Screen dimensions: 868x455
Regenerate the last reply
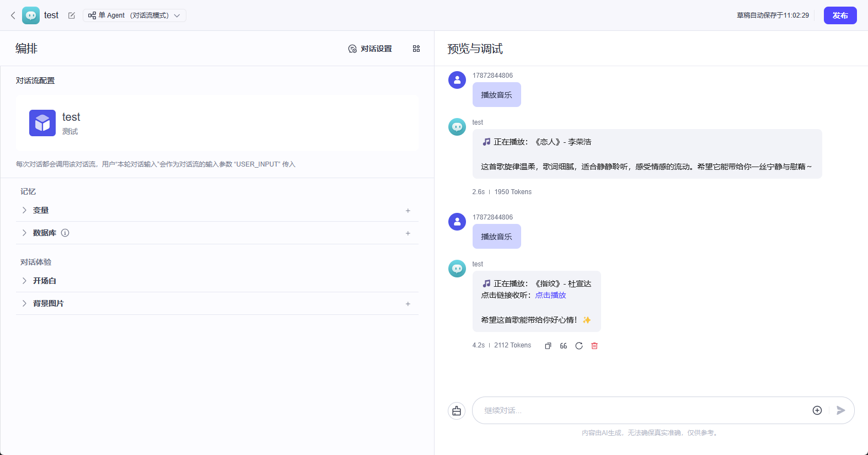point(579,346)
